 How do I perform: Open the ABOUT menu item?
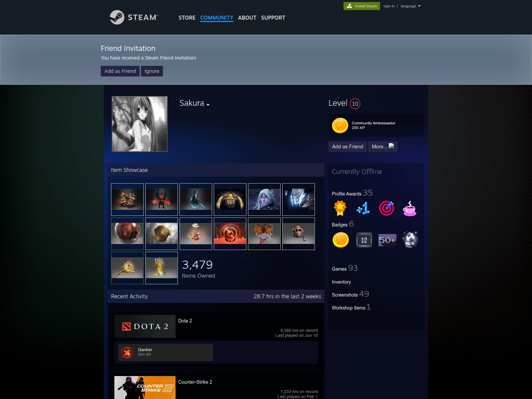coord(247,18)
